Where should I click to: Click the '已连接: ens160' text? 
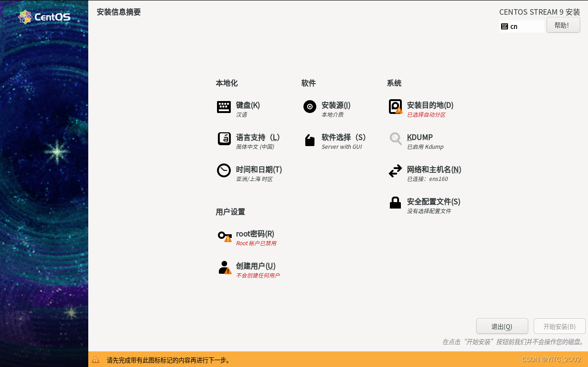click(428, 179)
